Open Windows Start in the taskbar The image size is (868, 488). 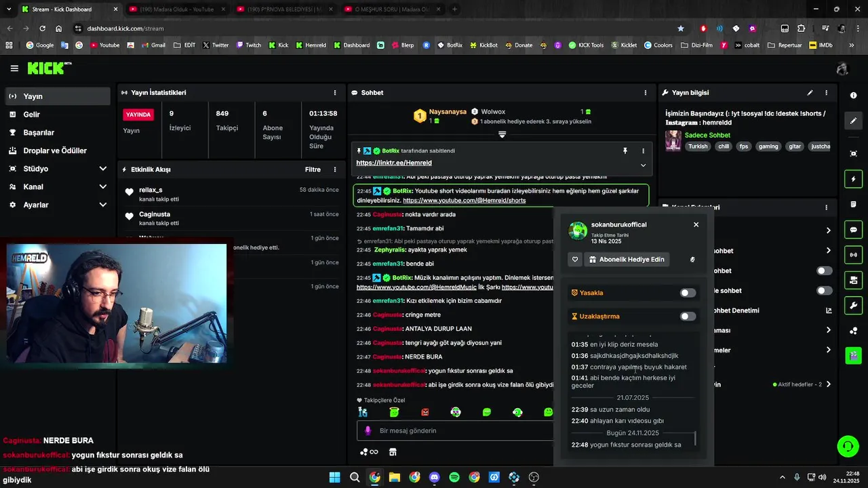coord(334,477)
